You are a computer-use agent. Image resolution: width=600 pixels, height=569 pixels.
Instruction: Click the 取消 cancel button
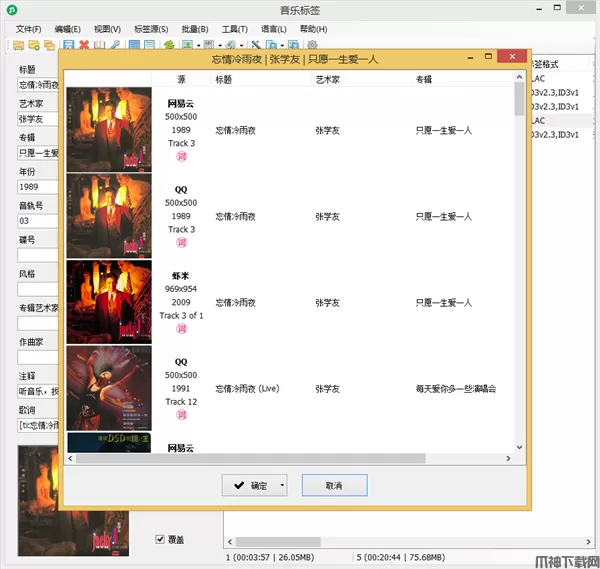coord(334,485)
